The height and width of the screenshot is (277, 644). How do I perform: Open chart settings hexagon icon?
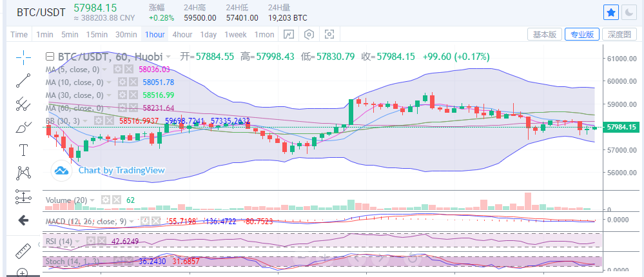(309, 35)
